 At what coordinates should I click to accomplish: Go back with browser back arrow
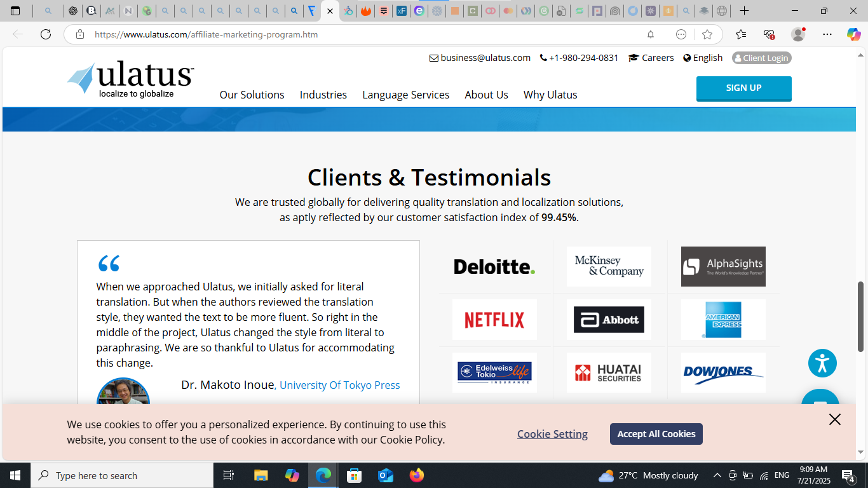[x=18, y=34]
